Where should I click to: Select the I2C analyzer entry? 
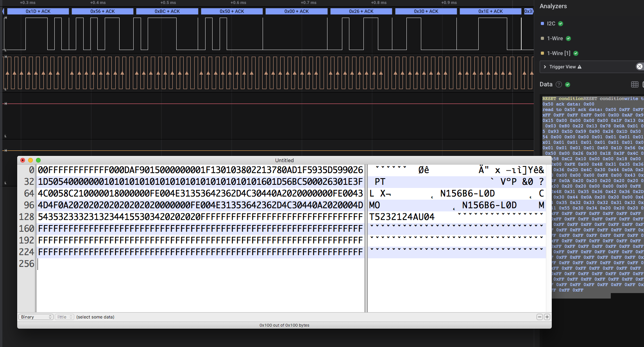tap(551, 24)
